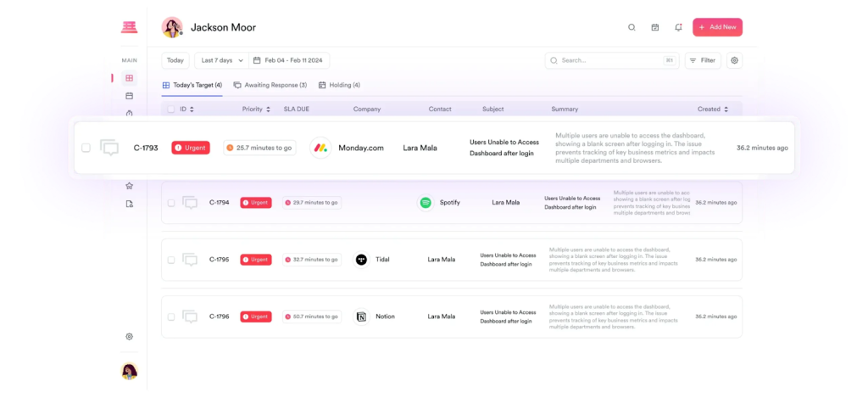
Task: Click the Company column header
Action: [x=367, y=109]
